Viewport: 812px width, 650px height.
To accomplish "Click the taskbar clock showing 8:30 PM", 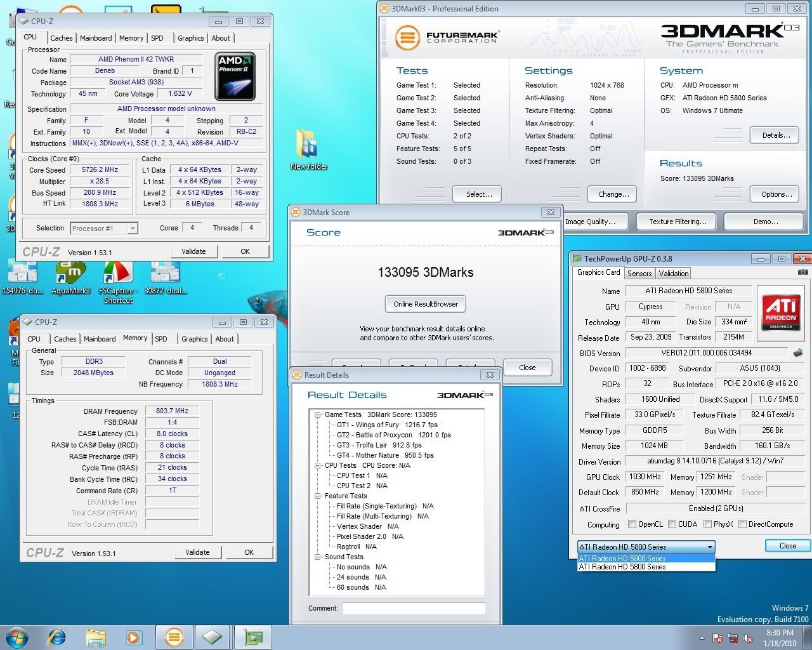I will pos(780,638).
